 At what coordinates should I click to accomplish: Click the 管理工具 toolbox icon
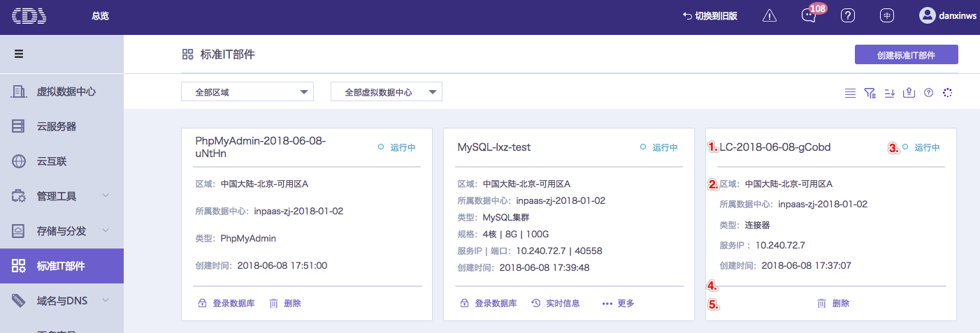tap(19, 196)
